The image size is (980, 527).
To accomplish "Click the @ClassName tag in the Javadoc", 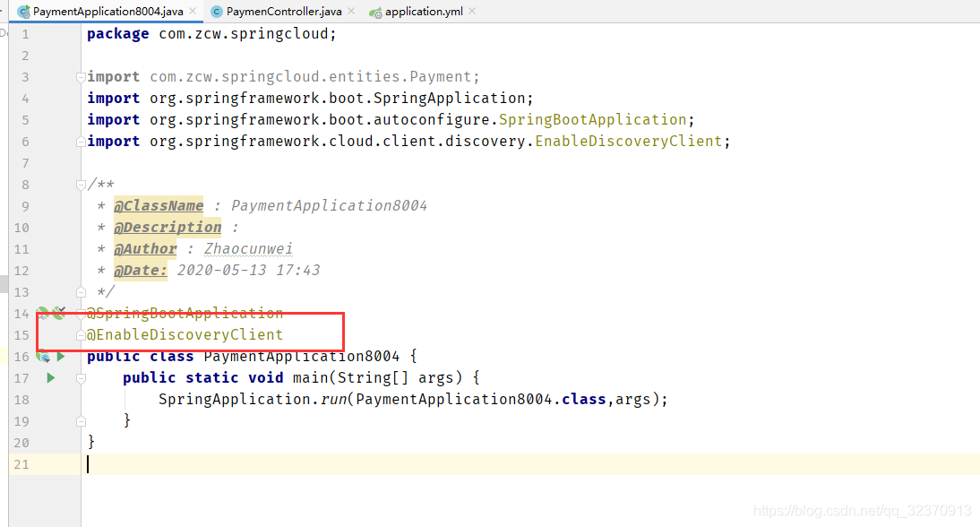I will tap(159, 205).
